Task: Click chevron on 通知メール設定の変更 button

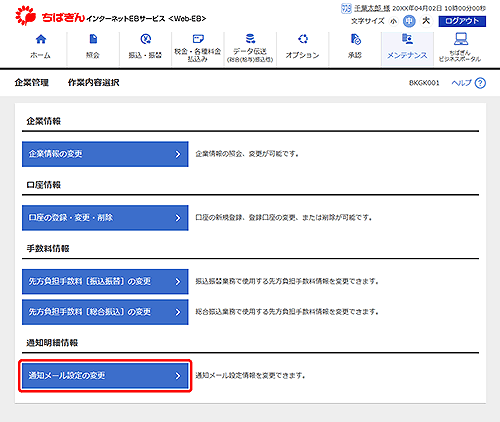Action: pyautogui.click(x=178, y=376)
